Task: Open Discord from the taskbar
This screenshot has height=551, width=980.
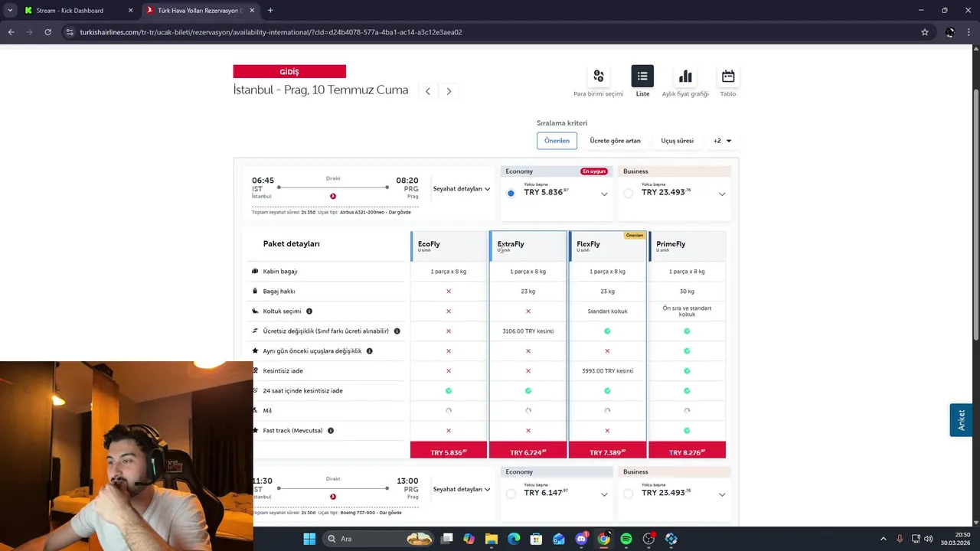Action: [x=581, y=539]
